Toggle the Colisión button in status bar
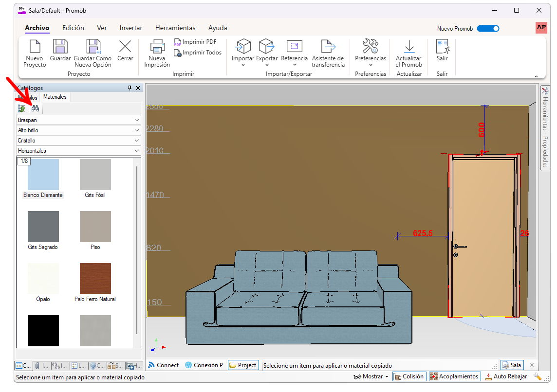The height and width of the screenshot is (392, 557). pyautogui.click(x=409, y=376)
